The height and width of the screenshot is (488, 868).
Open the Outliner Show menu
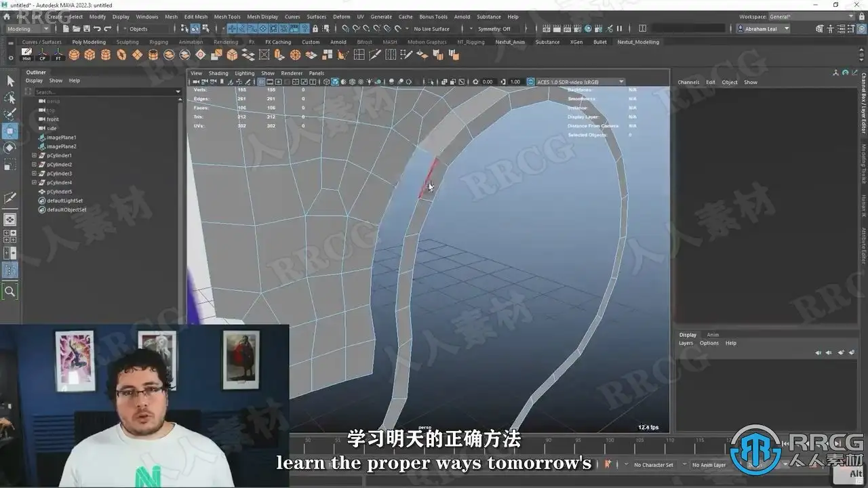point(56,81)
